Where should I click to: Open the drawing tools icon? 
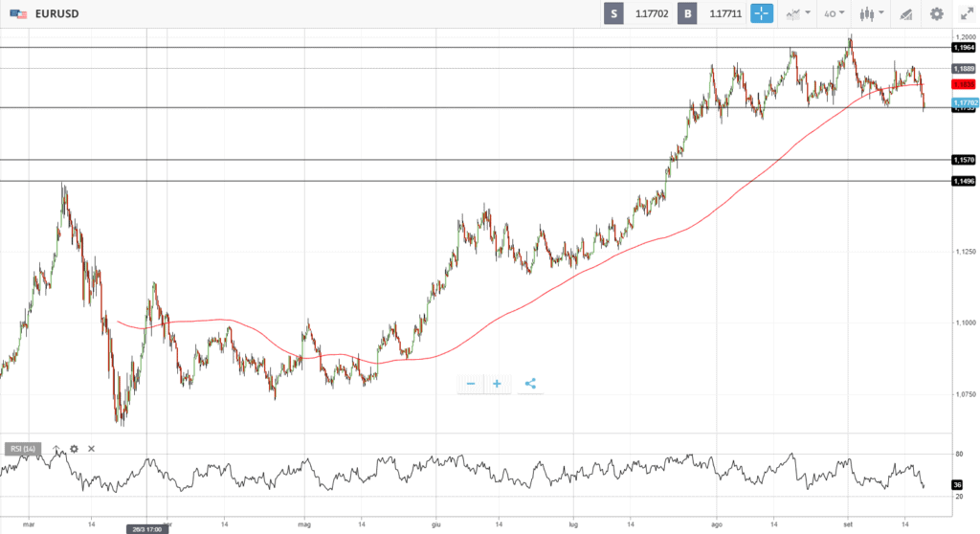pos(905,13)
